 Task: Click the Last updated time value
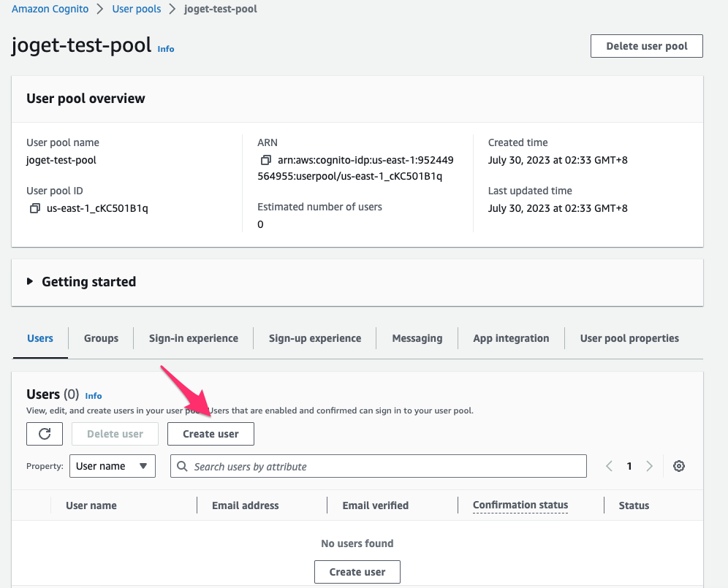pyautogui.click(x=558, y=208)
